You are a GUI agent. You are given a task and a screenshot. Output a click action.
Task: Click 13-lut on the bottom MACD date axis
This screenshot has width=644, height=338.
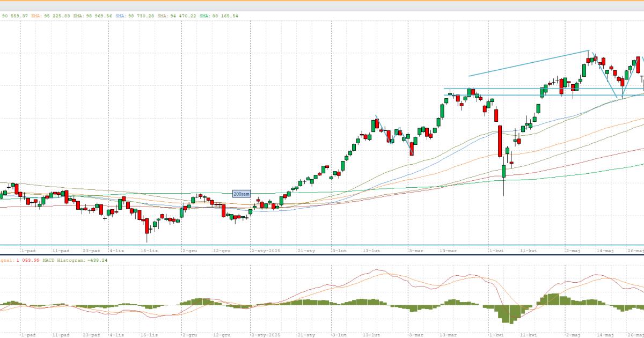click(x=371, y=335)
